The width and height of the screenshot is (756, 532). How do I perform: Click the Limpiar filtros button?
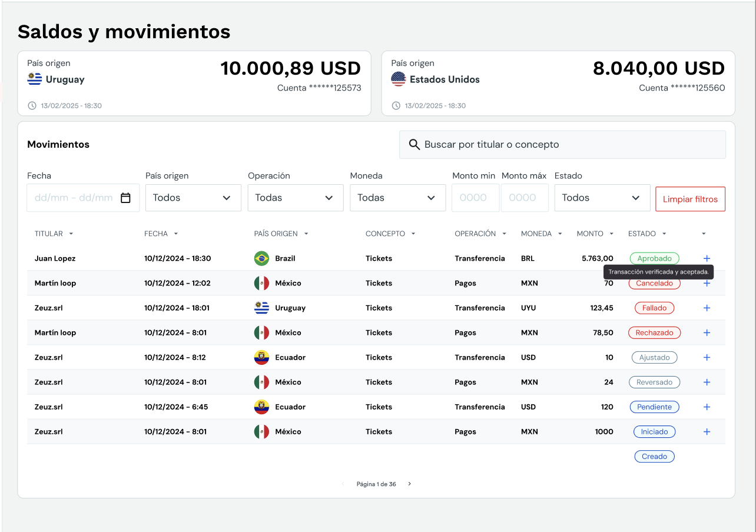690,199
